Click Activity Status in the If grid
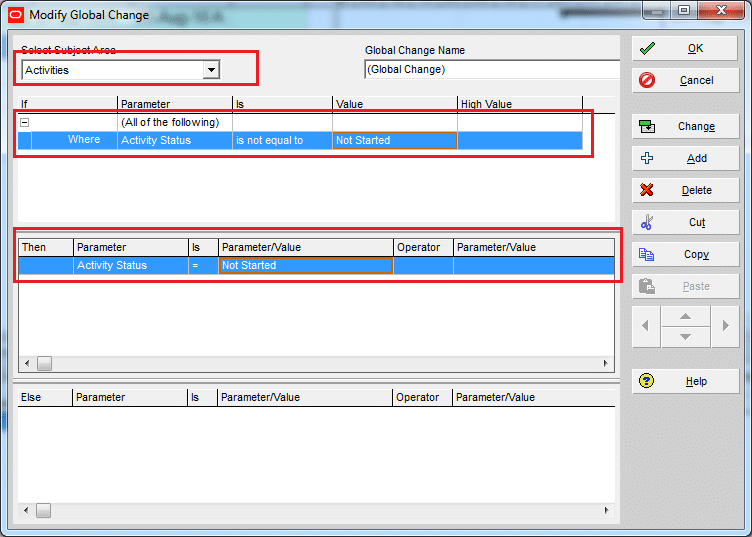The image size is (752, 537). [175, 140]
